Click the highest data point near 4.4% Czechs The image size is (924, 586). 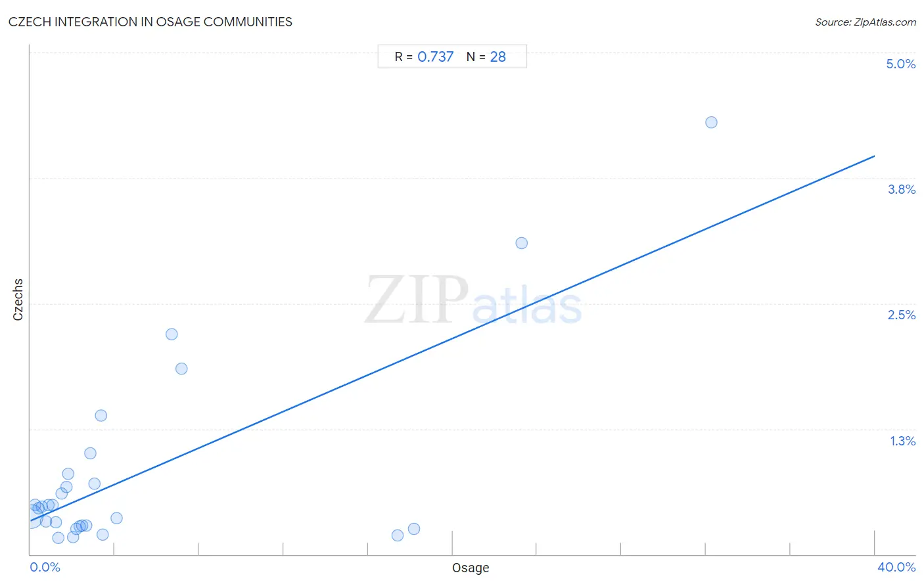[x=711, y=122]
